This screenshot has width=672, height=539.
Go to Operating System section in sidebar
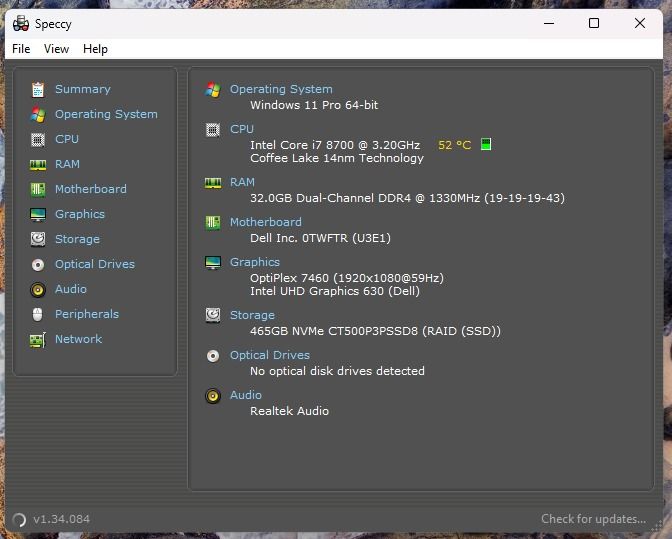coord(106,114)
